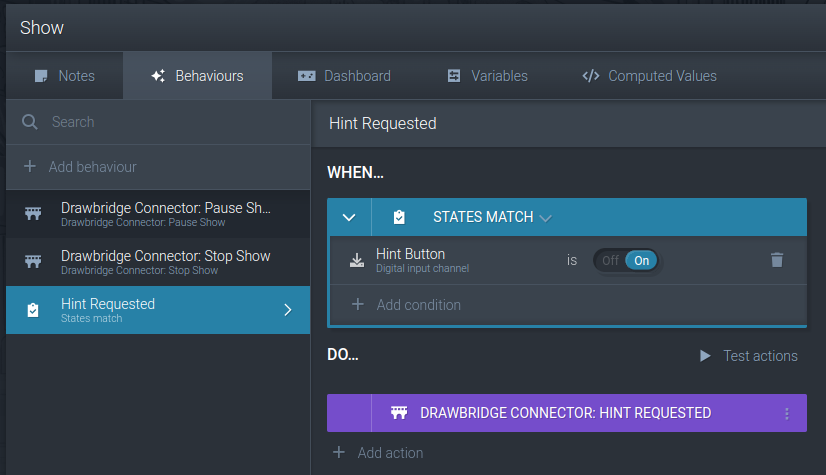Click the bridge icon in the purple action block

(399, 413)
